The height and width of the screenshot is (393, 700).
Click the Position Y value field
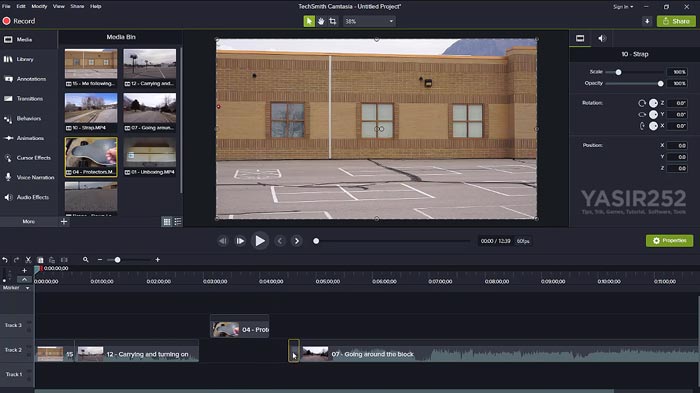click(677, 157)
